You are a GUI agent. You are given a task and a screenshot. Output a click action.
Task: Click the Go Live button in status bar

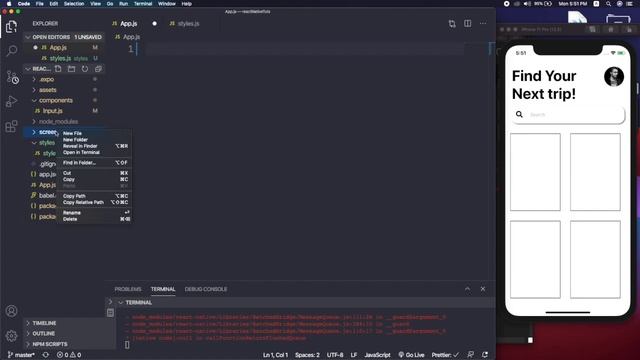click(x=411, y=355)
